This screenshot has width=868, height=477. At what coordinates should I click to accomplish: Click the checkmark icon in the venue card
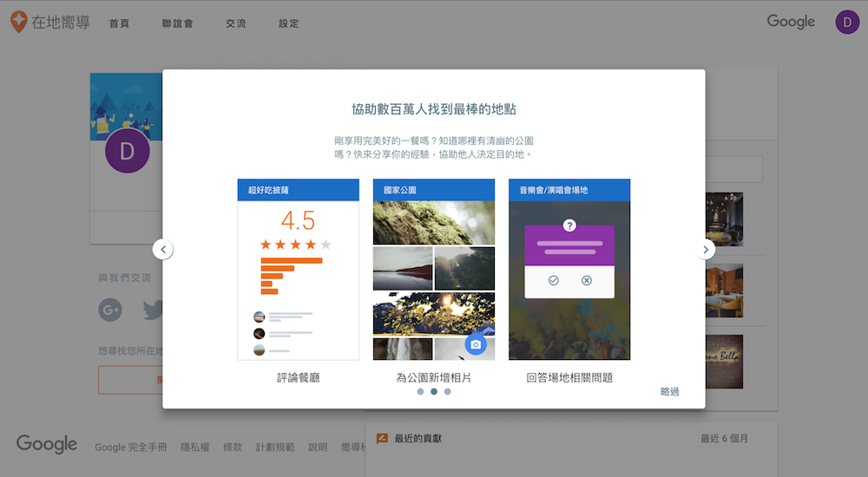tap(553, 280)
